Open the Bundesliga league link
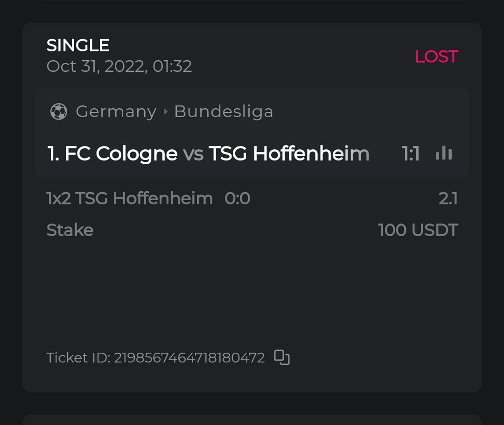Viewport: 504px width, 425px height. 224,112
